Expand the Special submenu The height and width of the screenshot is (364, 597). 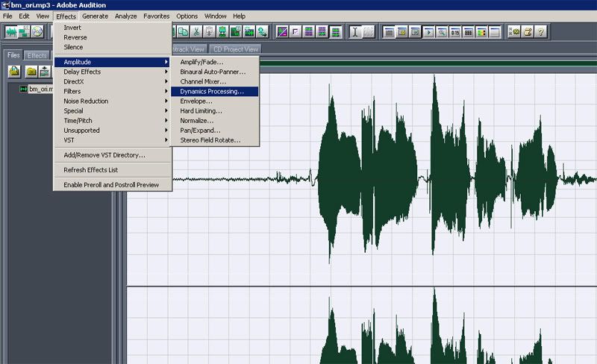[x=112, y=111]
